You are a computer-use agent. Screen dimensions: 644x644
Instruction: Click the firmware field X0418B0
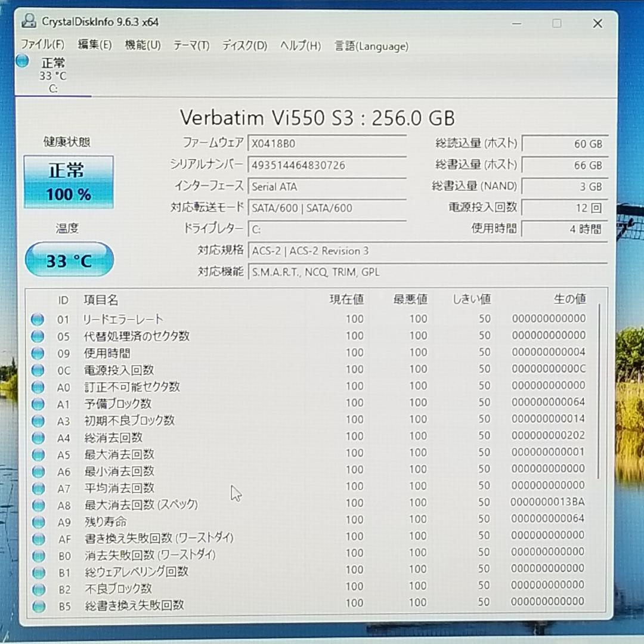tap(327, 143)
